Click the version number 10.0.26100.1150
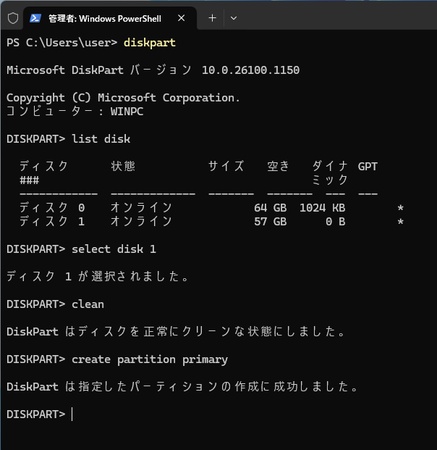The image size is (437, 450). (251, 70)
